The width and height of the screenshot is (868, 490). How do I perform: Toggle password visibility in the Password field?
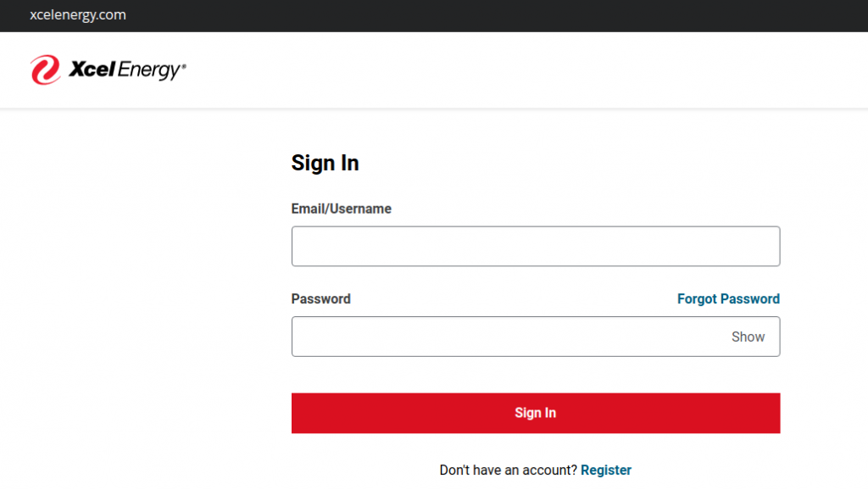pos(748,337)
